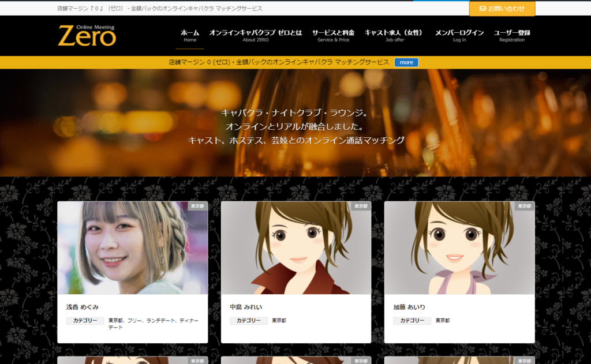This screenshot has height=364, width=591.
Task: Click the name 中島 みれい
Action: (246, 307)
